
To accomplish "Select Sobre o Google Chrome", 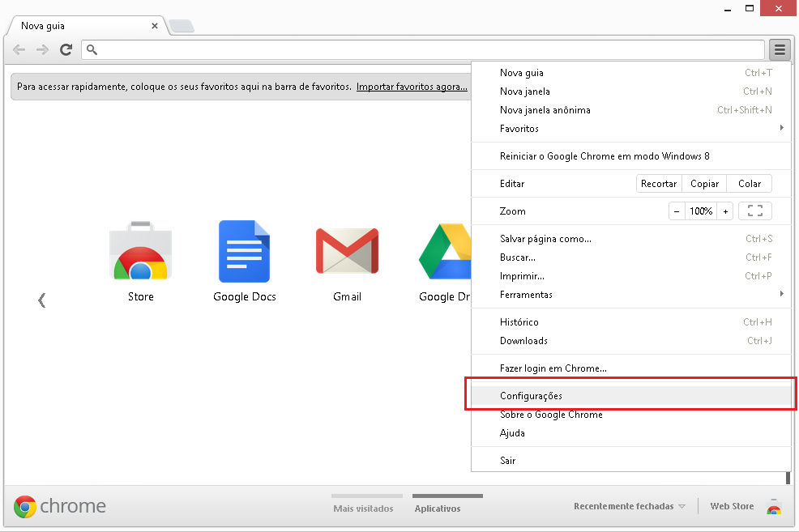I will pos(630,415).
